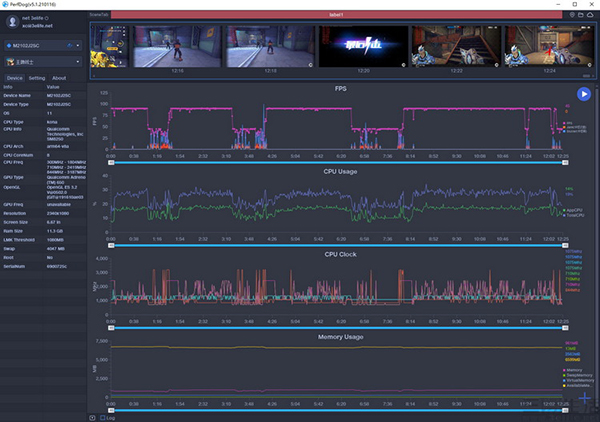Toggle TotalCPU series in CPU Usage legend
This screenshot has height=422, width=600.
(574, 213)
